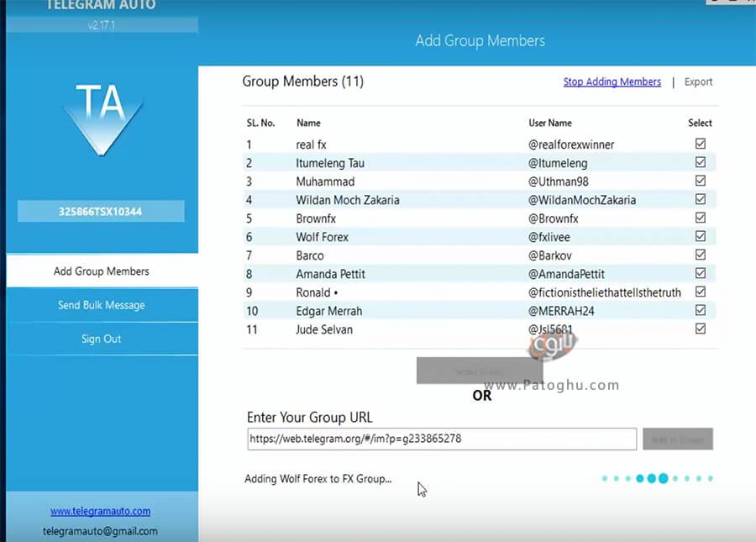This screenshot has height=542, width=756.
Task: Click the username '@realforexwinner'
Action: click(571, 145)
